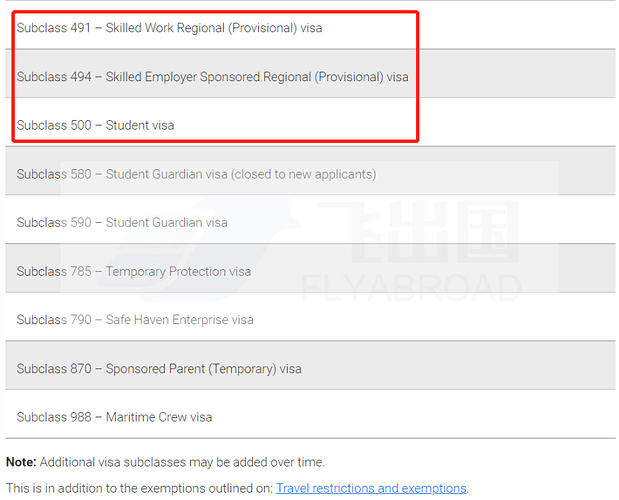Select the Subclass 580 Student Guardian visa row
Image resolution: width=619 pixels, height=500 pixels.
(x=196, y=174)
